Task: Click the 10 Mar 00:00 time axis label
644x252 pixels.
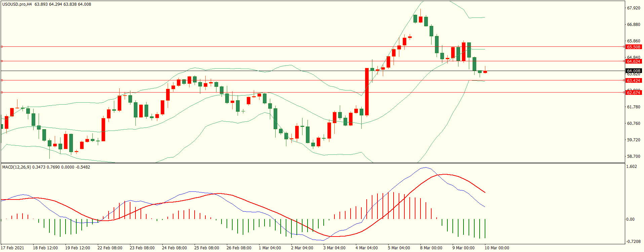Action: [497, 248]
